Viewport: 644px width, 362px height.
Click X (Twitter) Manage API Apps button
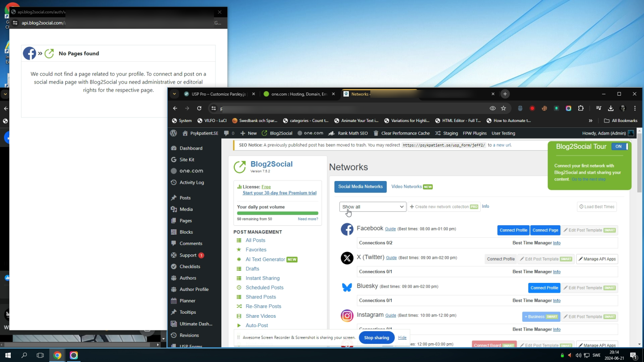click(597, 259)
